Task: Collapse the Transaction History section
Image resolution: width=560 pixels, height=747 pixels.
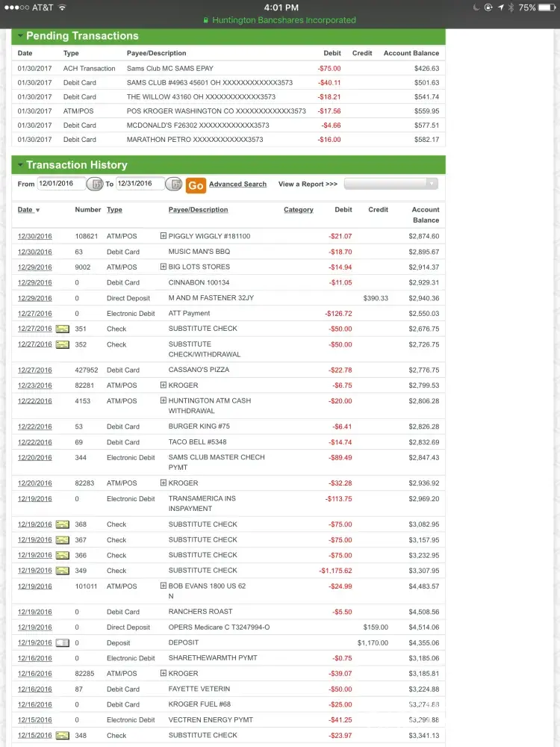Action: click(20, 165)
